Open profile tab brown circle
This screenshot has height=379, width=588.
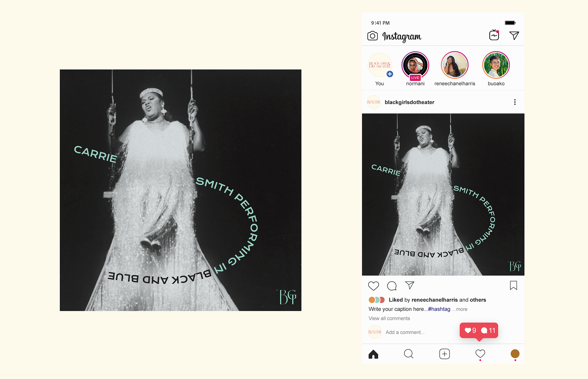[515, 354]
